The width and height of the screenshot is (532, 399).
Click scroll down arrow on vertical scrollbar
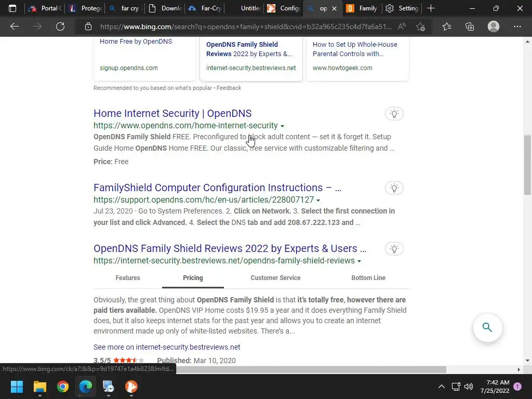click(x=527, y=361)
